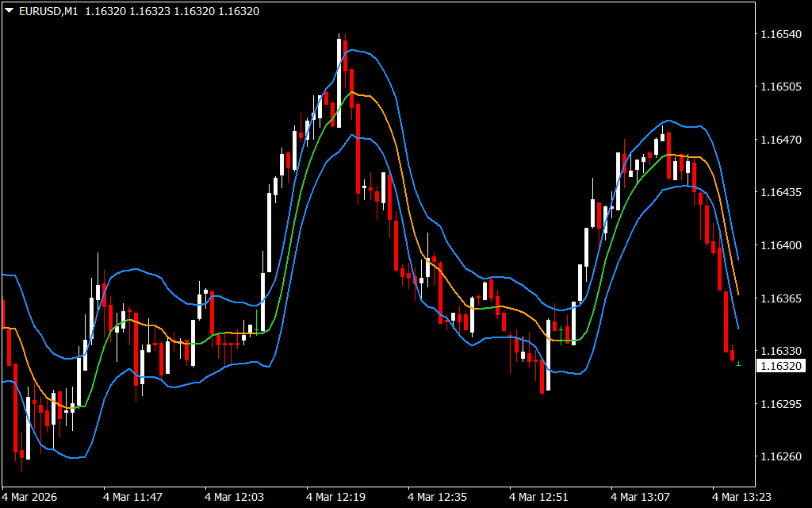The height and width of the screenshot is (508, 812).
Task: Click the 4 Mar 12:19 time label
Action: [x=335, y=497]
